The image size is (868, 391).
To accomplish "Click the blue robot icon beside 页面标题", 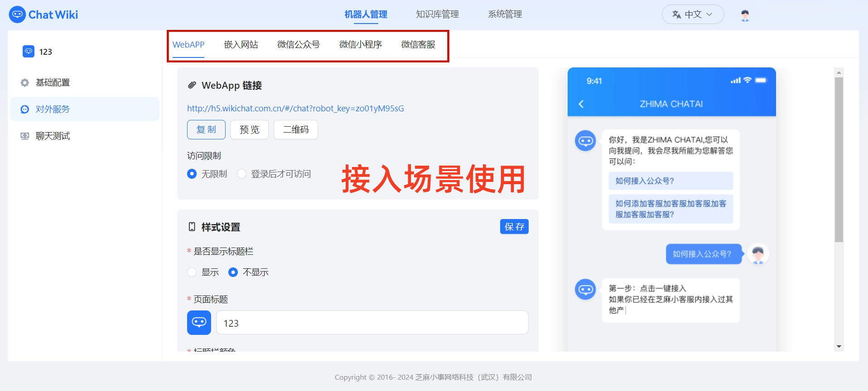I will pos(199,323).
